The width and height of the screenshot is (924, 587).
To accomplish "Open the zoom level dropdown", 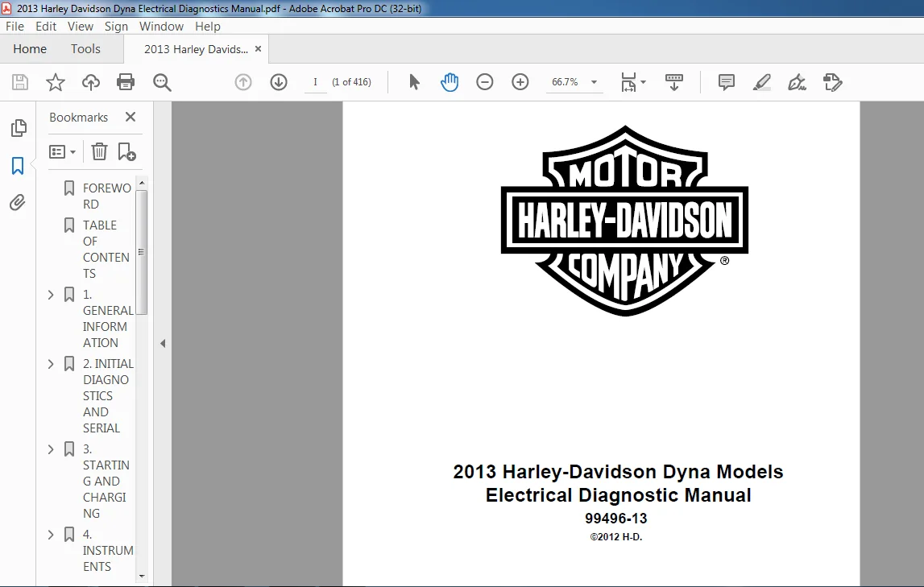I will point(594,82).
